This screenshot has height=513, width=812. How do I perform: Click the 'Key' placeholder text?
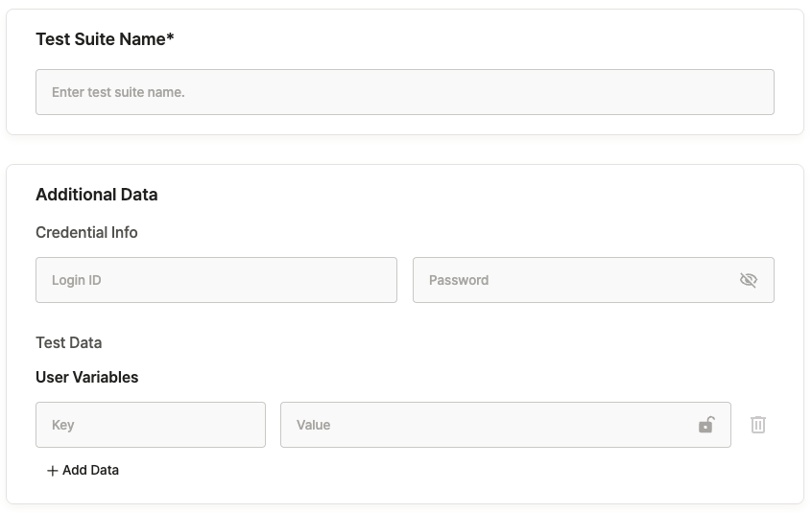point(63,426)
